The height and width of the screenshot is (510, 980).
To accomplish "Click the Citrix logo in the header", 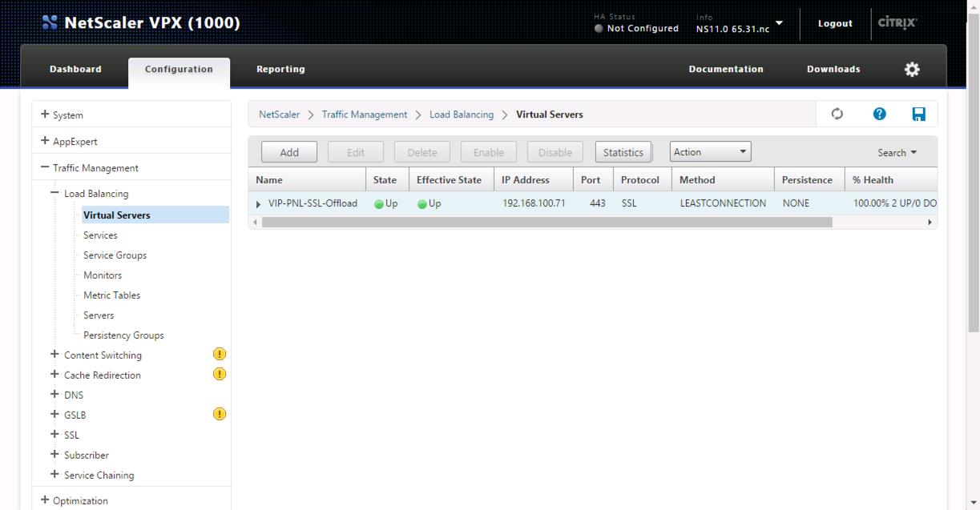I will (x=897, y=22).
